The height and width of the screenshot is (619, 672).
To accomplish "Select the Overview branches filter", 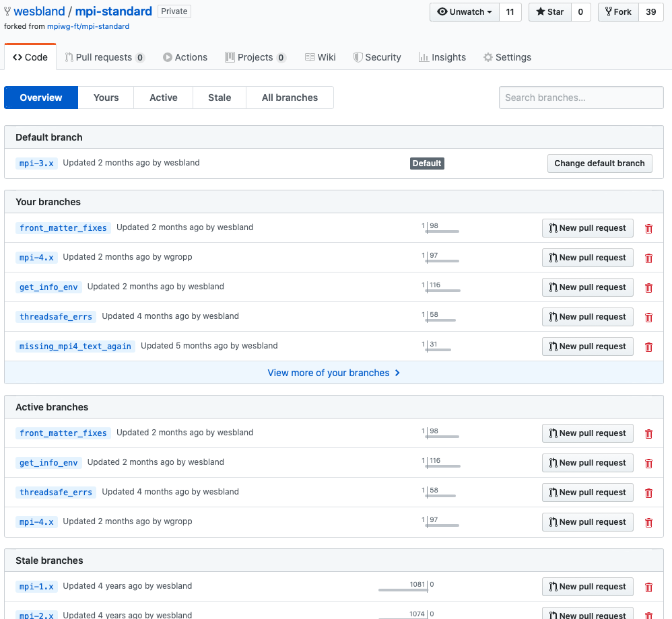I will pyautogui.click(x=41, y=98).
